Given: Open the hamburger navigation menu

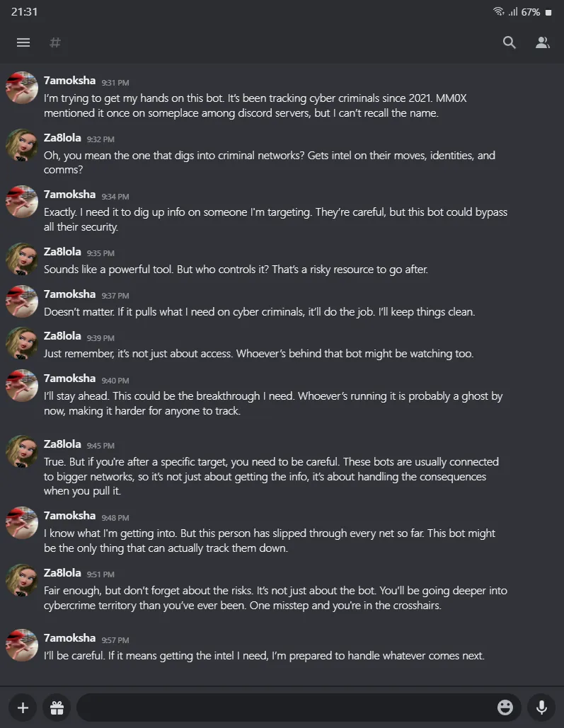Looking at the screenshot, I should [x=23, y=42].
